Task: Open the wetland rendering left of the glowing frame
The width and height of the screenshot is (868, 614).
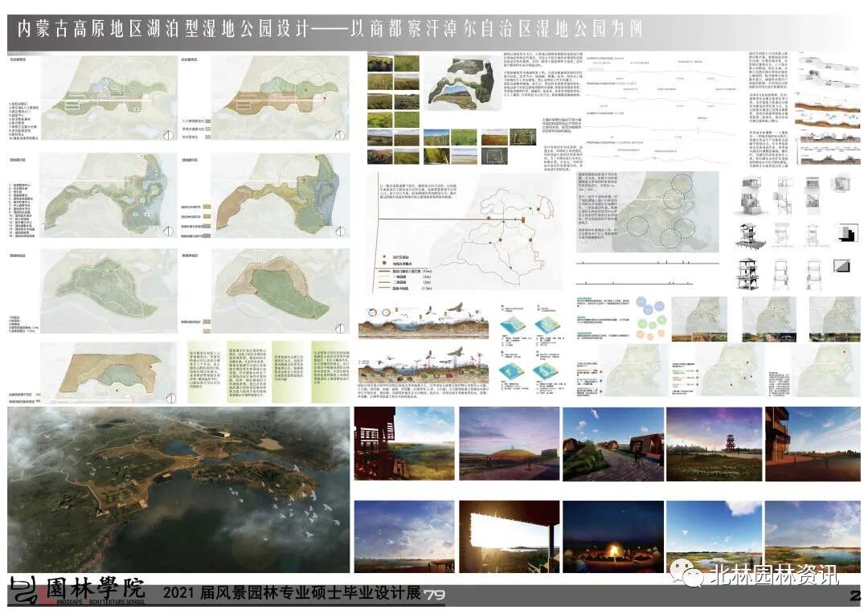Action: (x=404, y=537)
